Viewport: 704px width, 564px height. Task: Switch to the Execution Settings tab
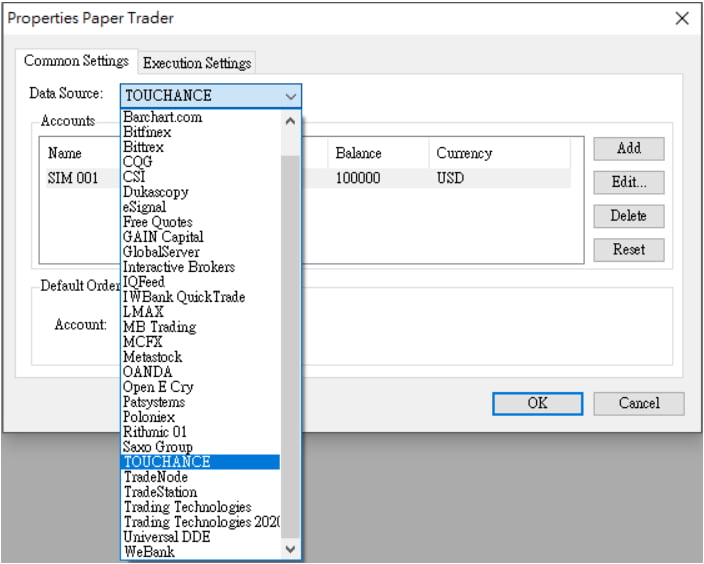click(197, 63)
